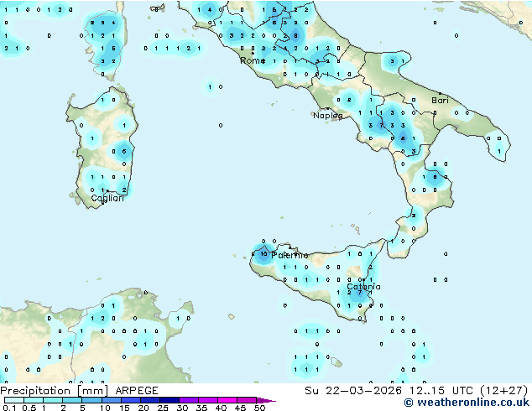Click the 45 legend scale label
This screenshot has height=411, width=532.
(x=240, y=408)
